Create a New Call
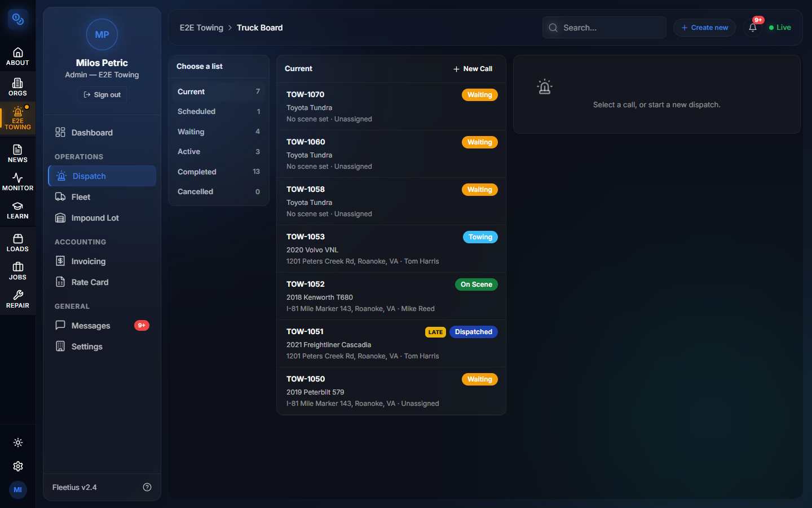 point(473,69)
